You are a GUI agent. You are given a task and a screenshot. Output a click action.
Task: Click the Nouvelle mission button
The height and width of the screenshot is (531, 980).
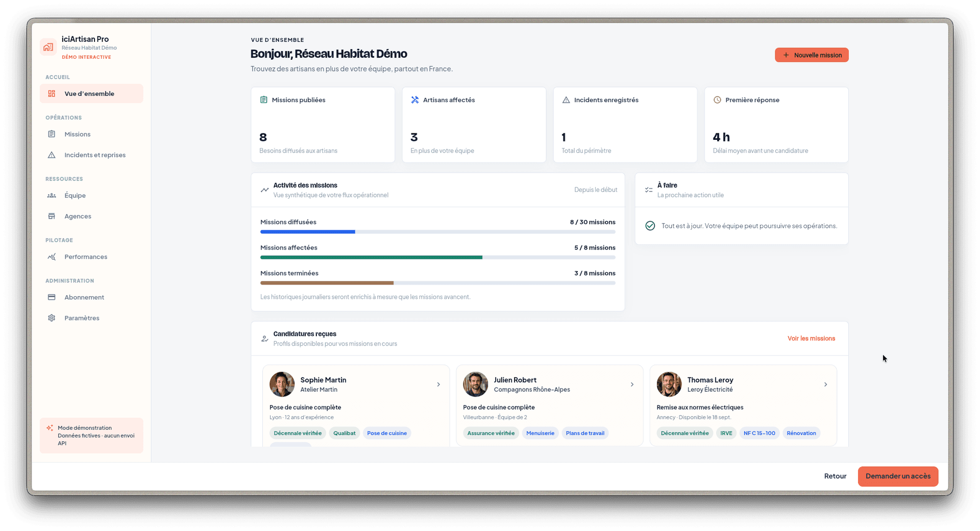pyautogui.click(x=812, y=55)
